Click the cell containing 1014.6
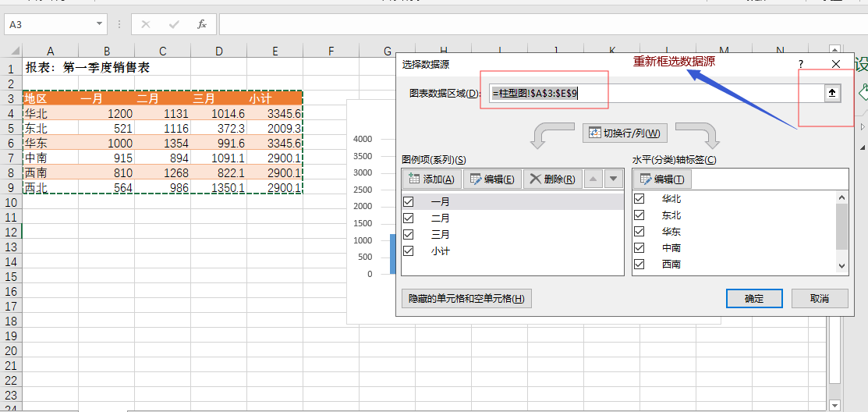Viewport: 868px width, 412px height. point(219,113)
